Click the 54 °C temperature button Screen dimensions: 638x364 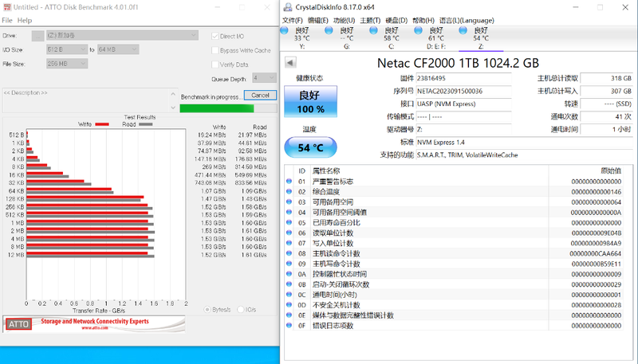click(310, 147)
